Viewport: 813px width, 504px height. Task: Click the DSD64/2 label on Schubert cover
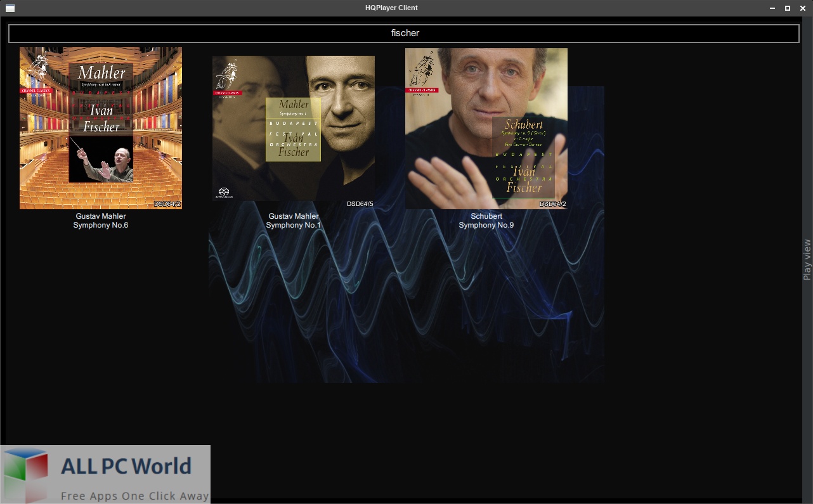553,204
